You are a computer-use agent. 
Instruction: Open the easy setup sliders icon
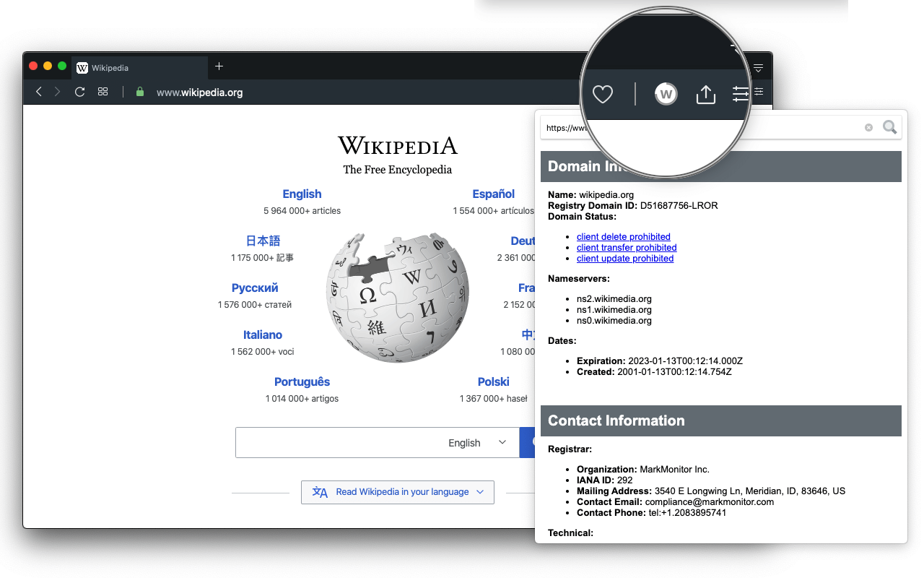click(x=759, y=92)
